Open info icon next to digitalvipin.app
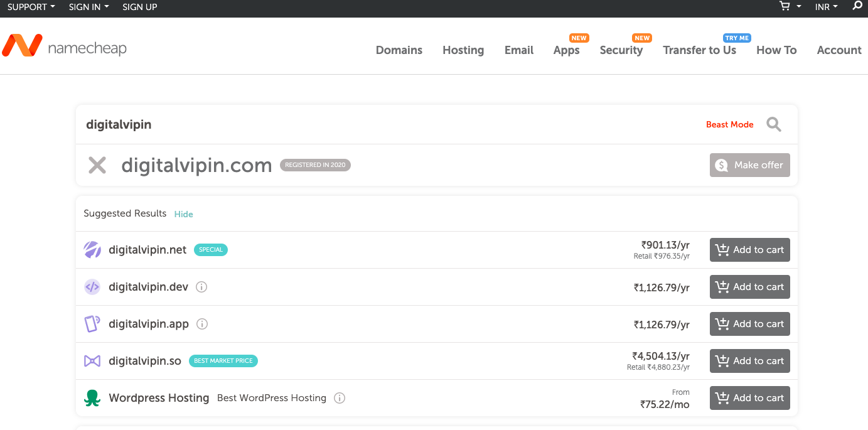Viewport: 868px width, 430px height. [x=202, y=324]
